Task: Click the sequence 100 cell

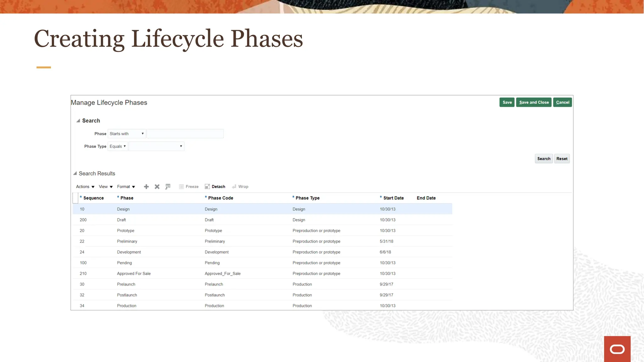Action: coord(83,263)
